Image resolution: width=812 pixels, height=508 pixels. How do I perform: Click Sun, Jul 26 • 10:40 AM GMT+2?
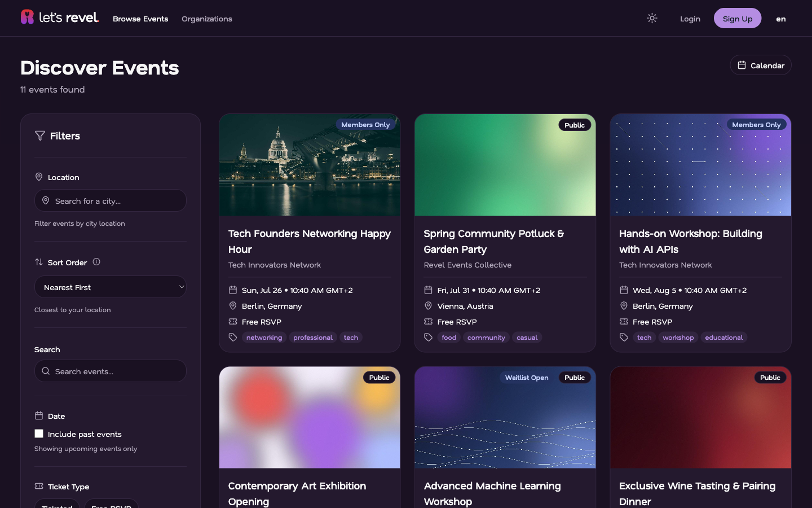click(297, 290)
